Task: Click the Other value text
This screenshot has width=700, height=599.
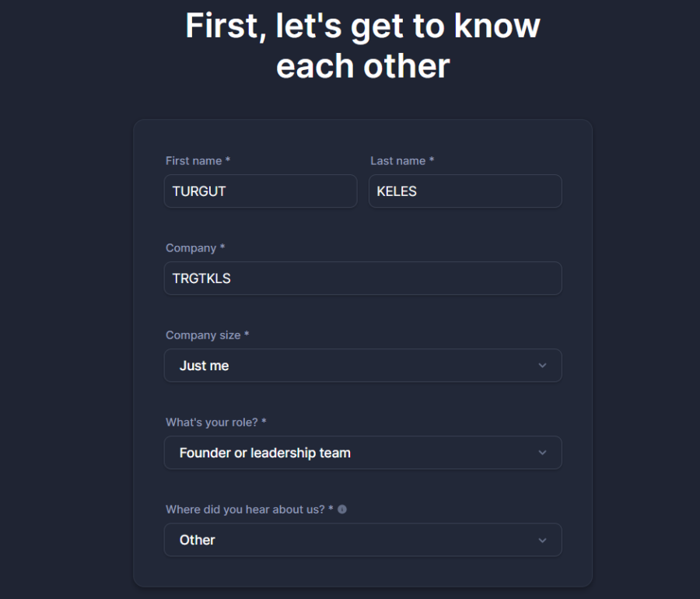Action: pos(197,540)
